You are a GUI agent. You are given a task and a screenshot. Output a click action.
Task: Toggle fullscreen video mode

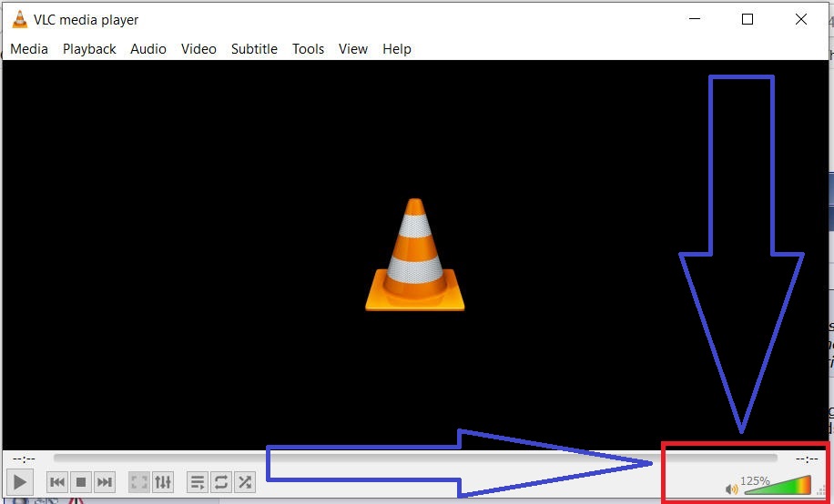point(139,482)
